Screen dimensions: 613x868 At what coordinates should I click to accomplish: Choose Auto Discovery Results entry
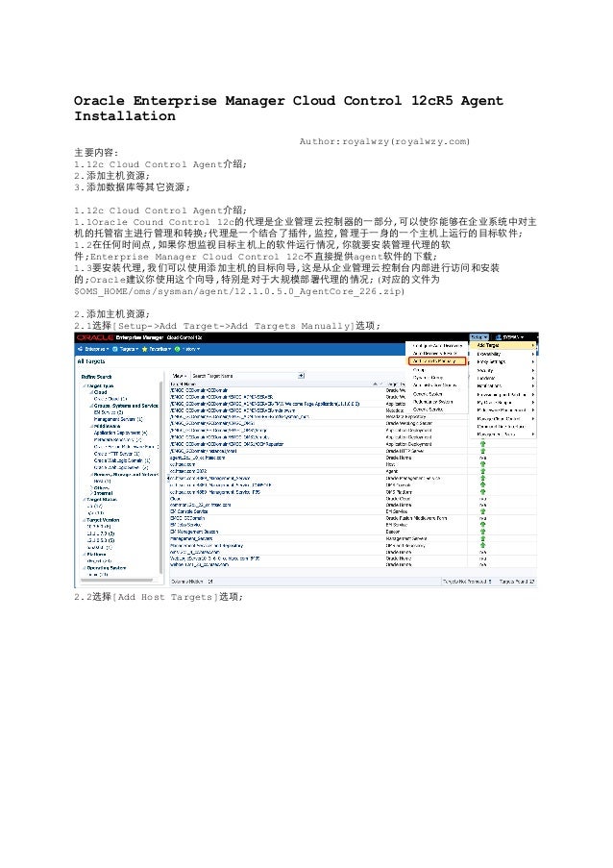(437, 353)
